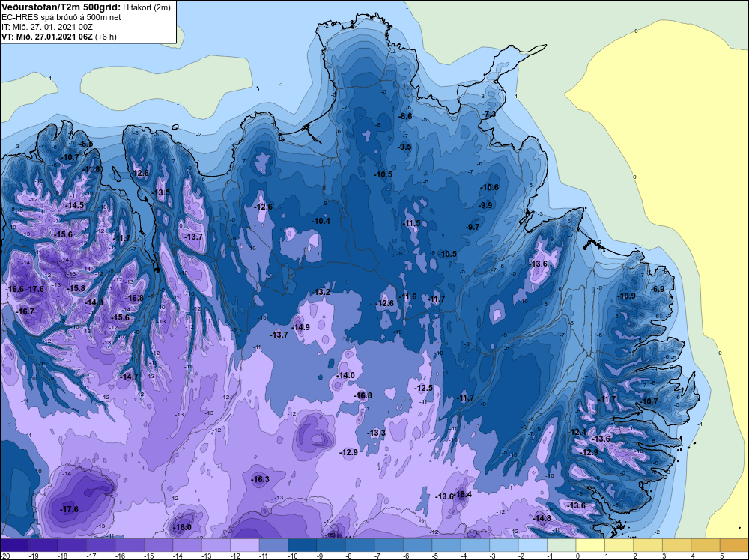Select legend swatch between -10 and -9

coord(303,545)
